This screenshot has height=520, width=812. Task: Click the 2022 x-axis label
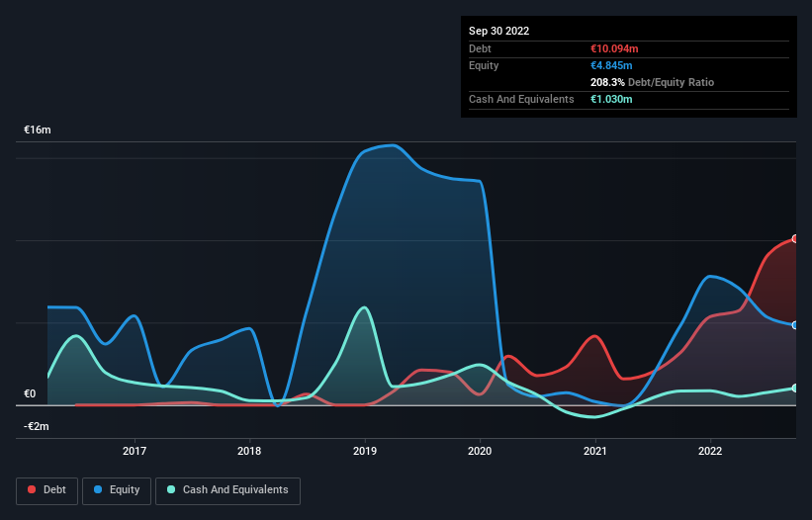pyautogui.click(x=710, y=451)
